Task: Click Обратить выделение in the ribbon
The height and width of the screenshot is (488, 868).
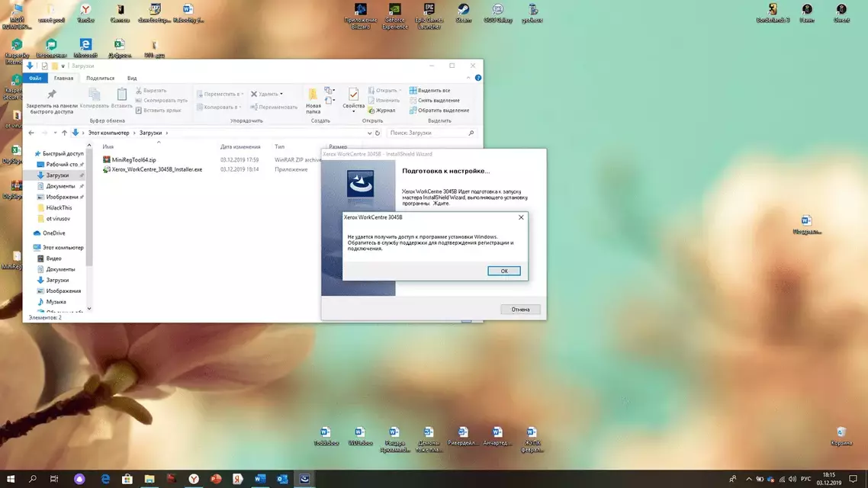Action: pos(439,110)
